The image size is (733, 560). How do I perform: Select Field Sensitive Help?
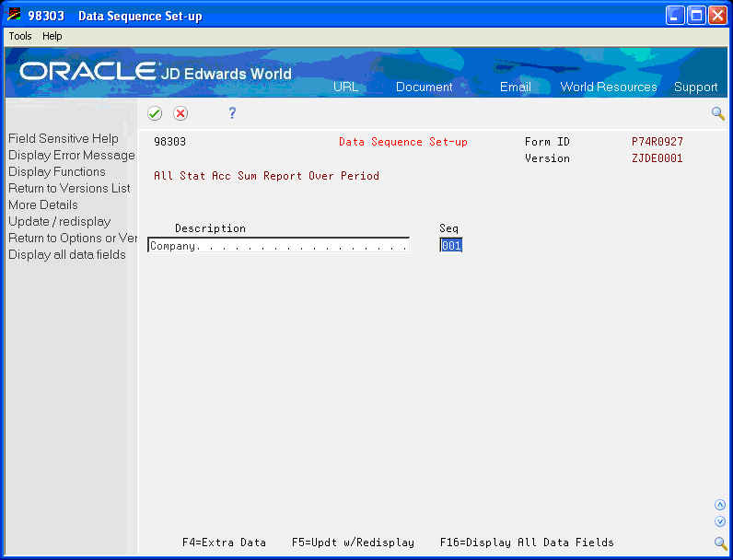click(64, 138)
